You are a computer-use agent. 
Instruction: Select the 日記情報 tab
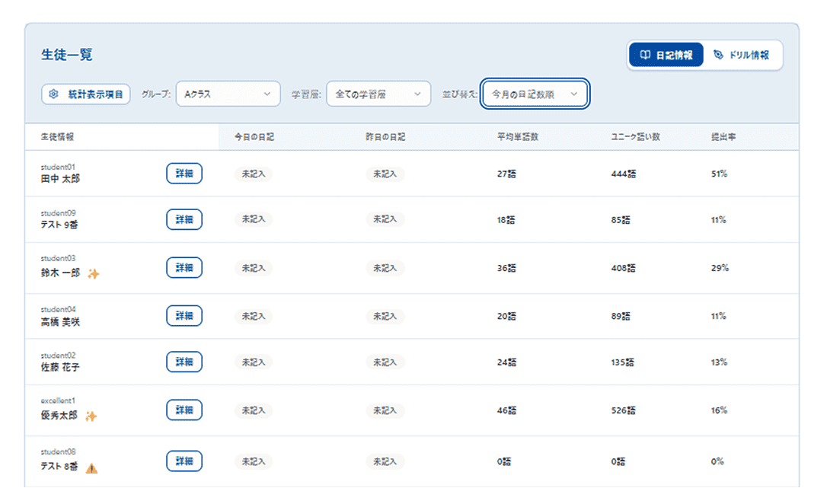point(666,55)
